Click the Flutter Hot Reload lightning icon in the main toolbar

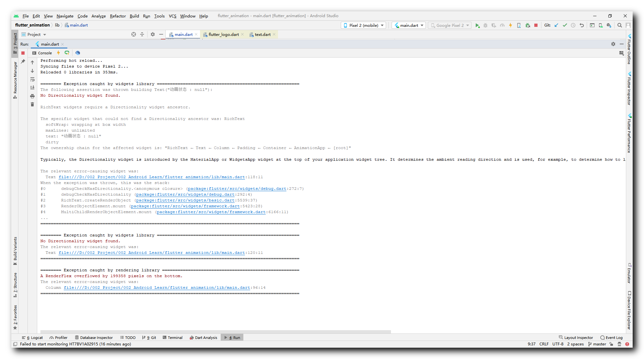(x=510, y=25)
